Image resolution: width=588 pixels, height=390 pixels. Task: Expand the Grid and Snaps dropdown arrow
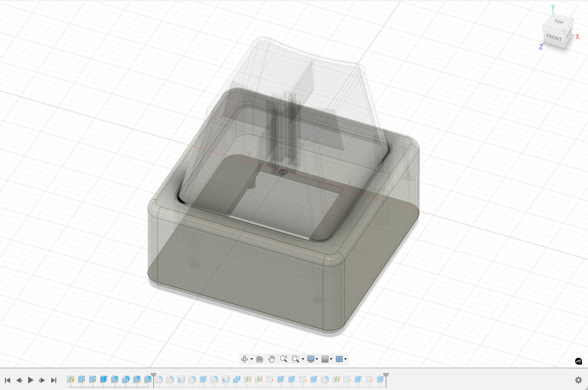coord(331,359)
